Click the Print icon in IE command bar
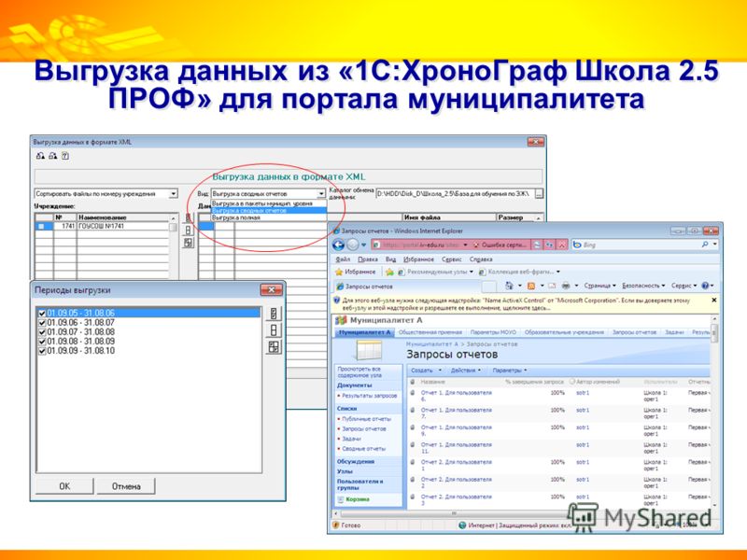 click(x=566, y=286)
